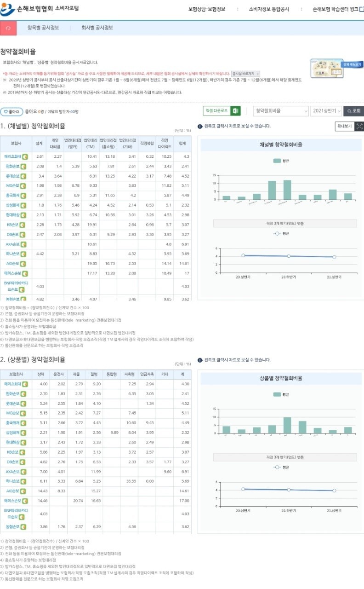Click 롯데손보 chart icon in product table
This screenshot has width=364, height=589.
pyautogui.click(x=23, y=404)
